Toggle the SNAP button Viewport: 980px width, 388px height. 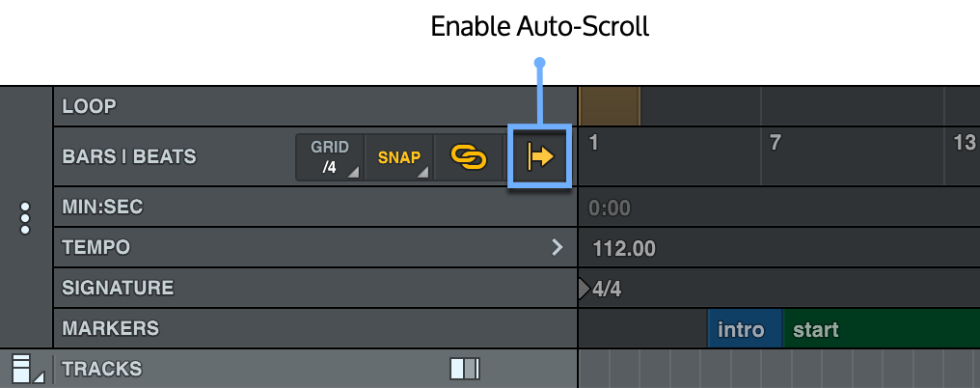point(399,156)
